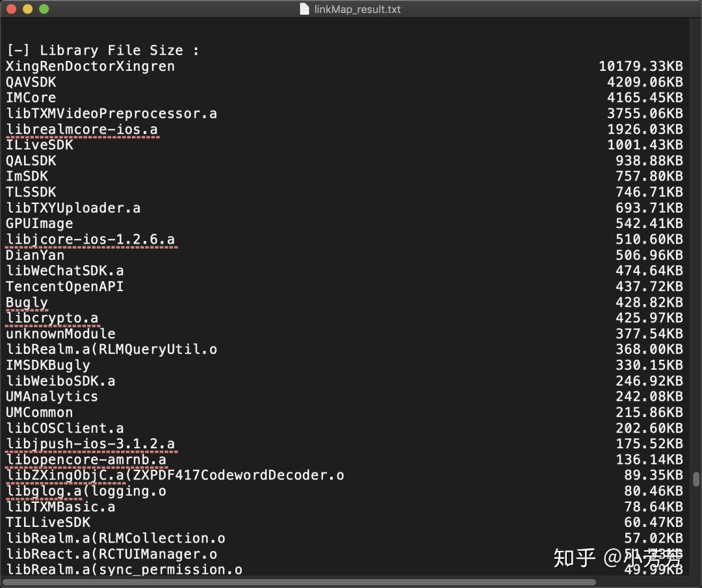Viewport: 702px width, 588px height.
Task: Click the libZXingObjC.a(ZXPDF417CodewordDecoder.o entry
Action: tap(174, 475)
